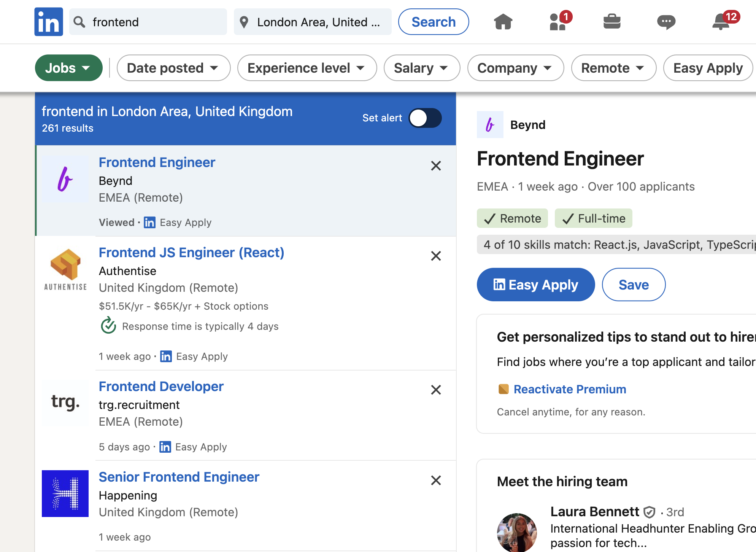This screenshot has height=552, width=756.
Task: Click the Reactivate Premium link
Action: click(x=570, y=389)
